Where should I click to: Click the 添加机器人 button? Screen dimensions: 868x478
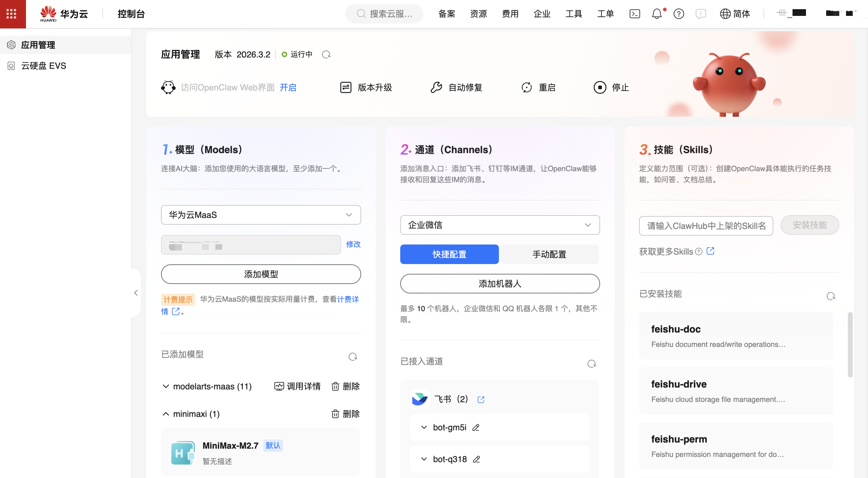coord(500,284)
